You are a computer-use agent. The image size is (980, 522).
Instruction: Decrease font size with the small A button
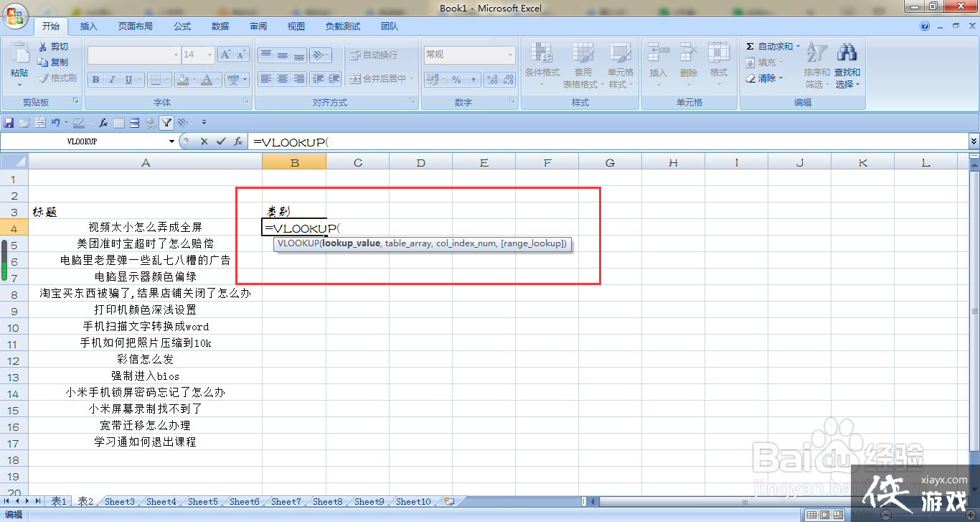[x=242, y=55]
